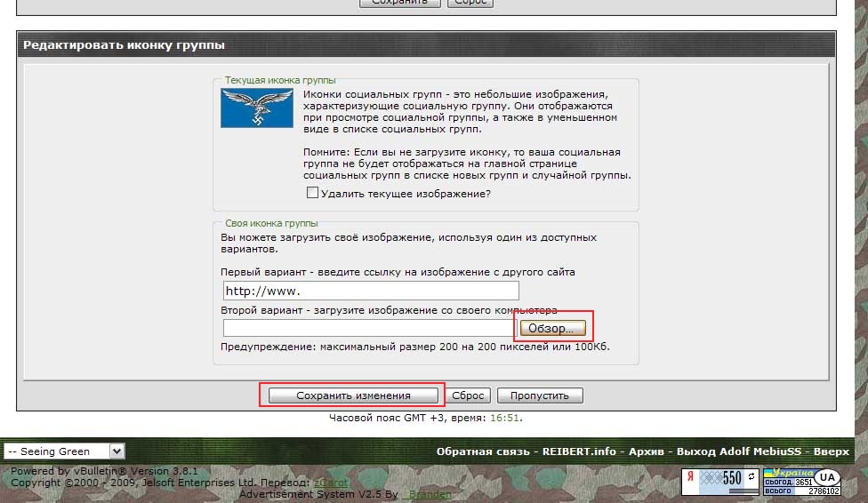Open the Обратная связь footer link
Image resolution: width=868 pixels, height=503 pixels.
coord(484,451)
